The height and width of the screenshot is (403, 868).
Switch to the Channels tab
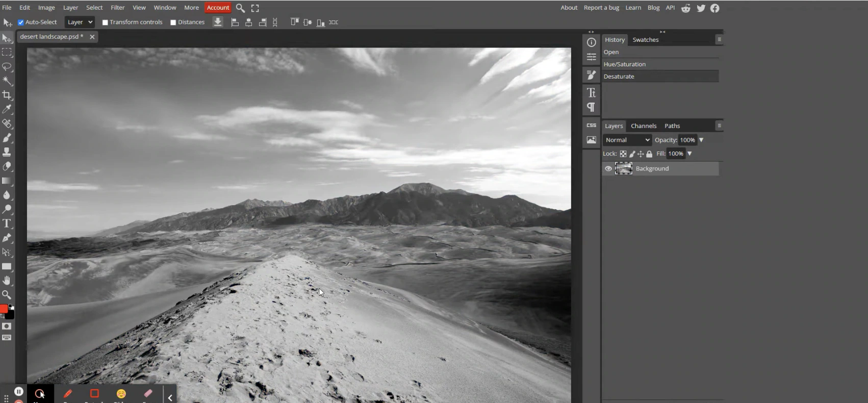pyautogui.click(x=644, y=126)
